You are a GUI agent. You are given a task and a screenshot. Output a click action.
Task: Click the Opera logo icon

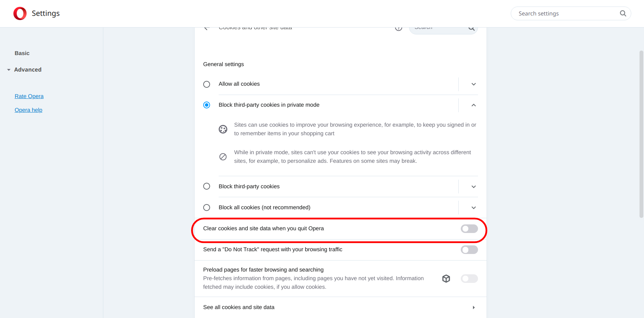pos(20,13)
